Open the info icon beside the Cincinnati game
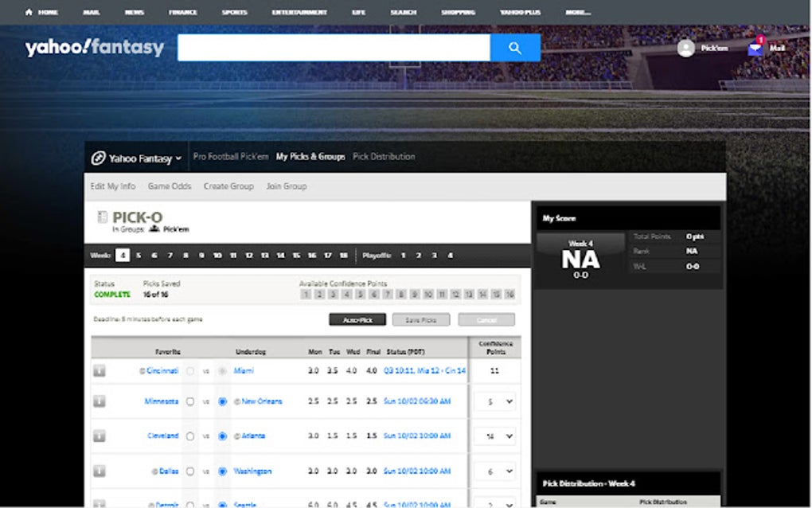This screenshot has width=812, height=508. [x=99, y=370]
